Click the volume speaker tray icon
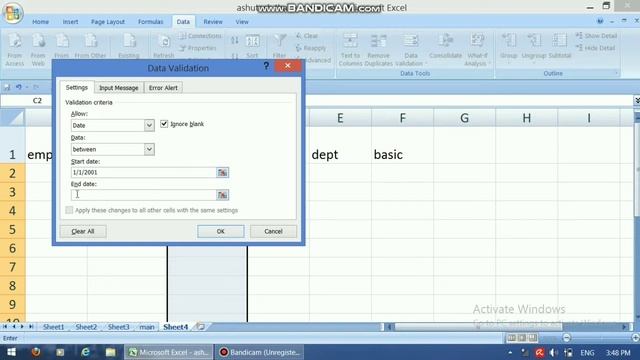Image resolution: width=640 pixels, height=360 pixels. 553,352
